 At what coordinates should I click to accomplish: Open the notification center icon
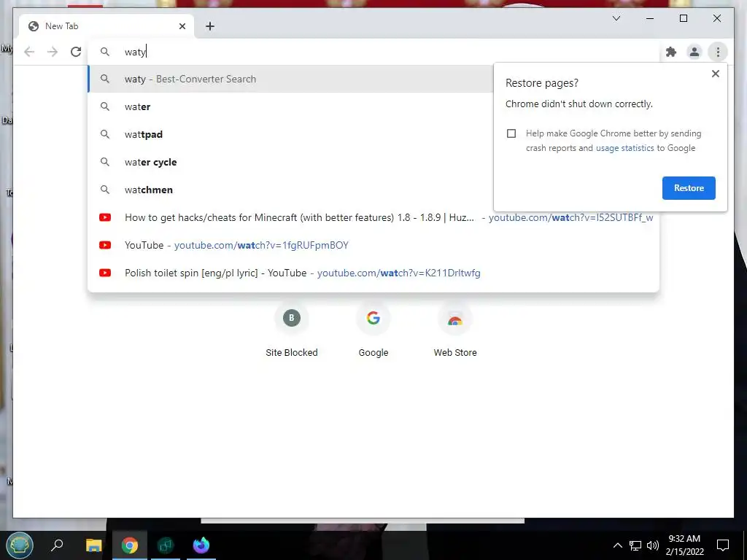coord(723,545)
